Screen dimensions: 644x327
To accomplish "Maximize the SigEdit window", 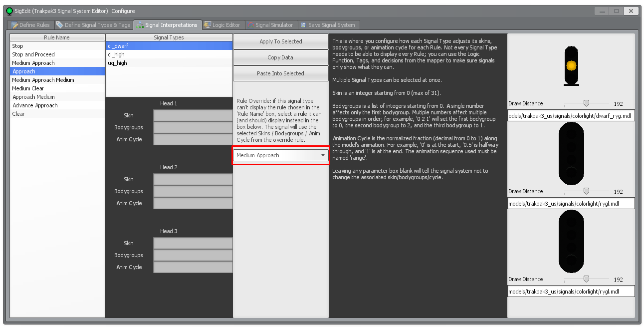I will coord(617,11).
